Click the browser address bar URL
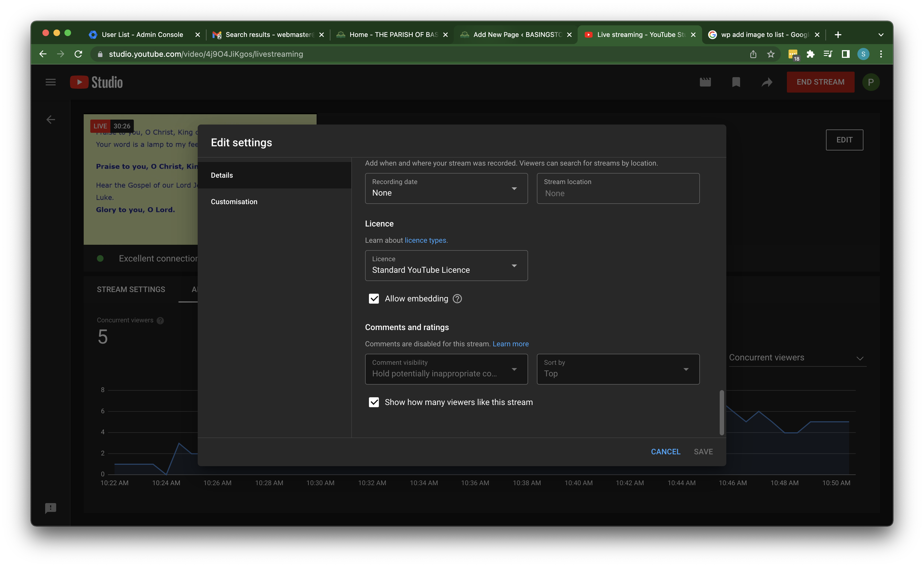This screenshot has width=924, height=567. (206, 54)
